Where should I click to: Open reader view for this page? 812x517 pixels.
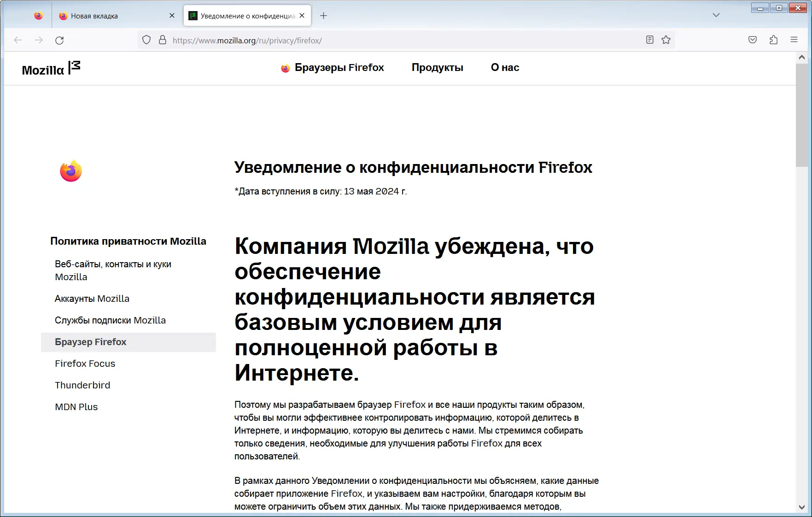[x=649, y=40]
